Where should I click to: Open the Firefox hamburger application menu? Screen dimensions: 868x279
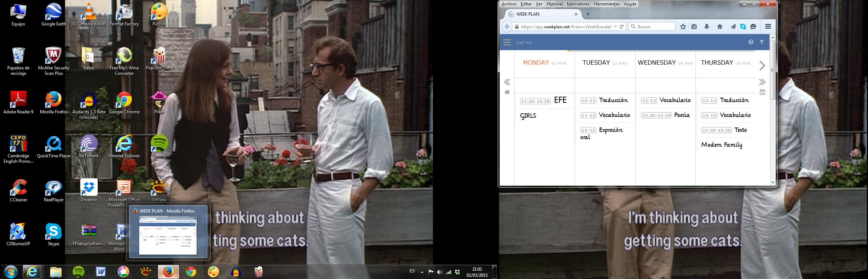(x=768, y=27)
